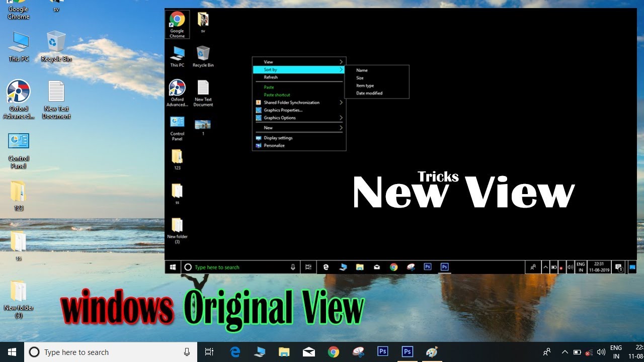Screen dimensions: 644x362
Task: Sort by Size in the submenu
Action: 377,78
